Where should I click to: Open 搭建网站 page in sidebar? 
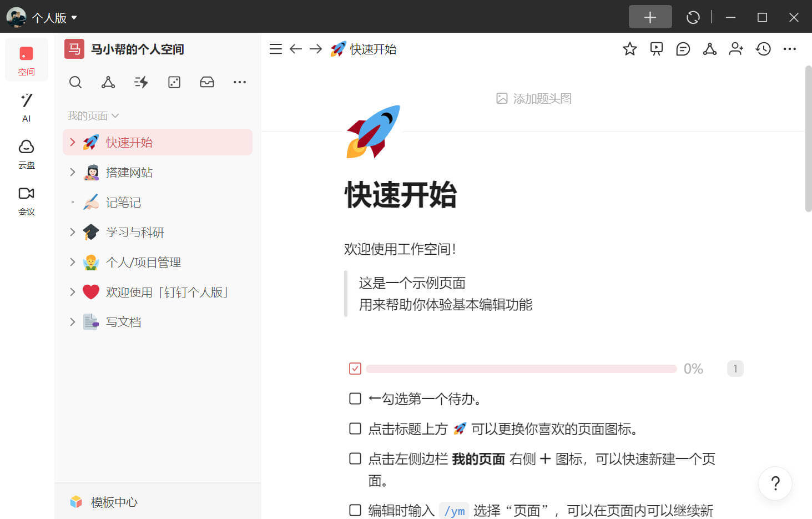tap(158, 172)
